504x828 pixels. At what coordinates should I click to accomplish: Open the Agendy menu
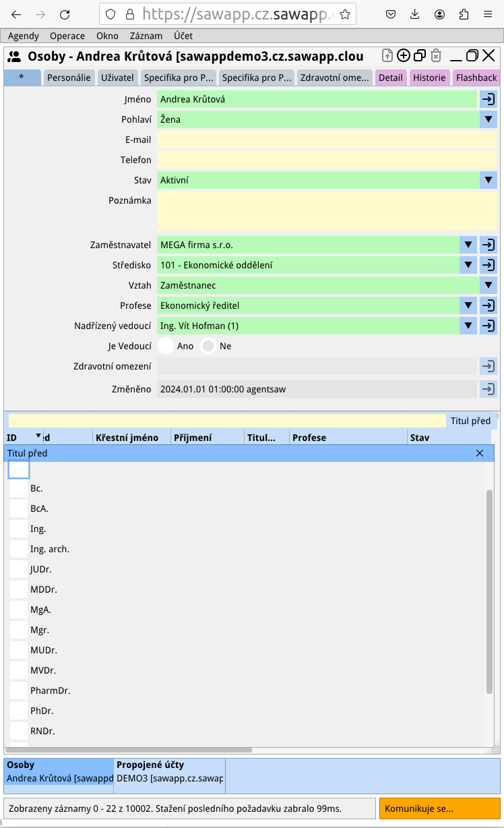click(24, 36)
